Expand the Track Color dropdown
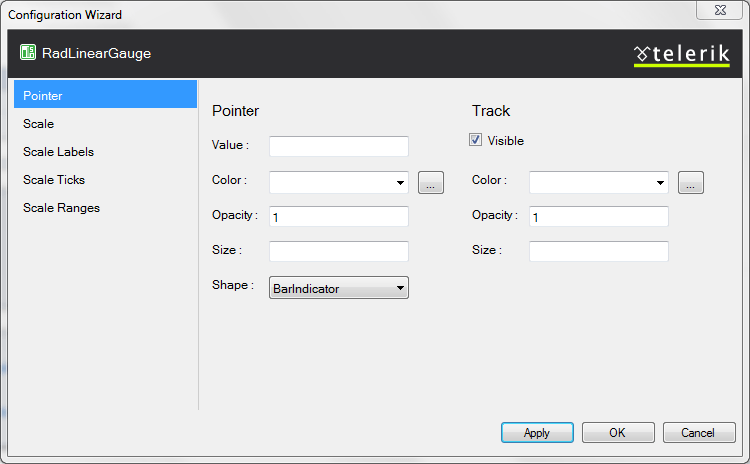 [x=598, y=182]
